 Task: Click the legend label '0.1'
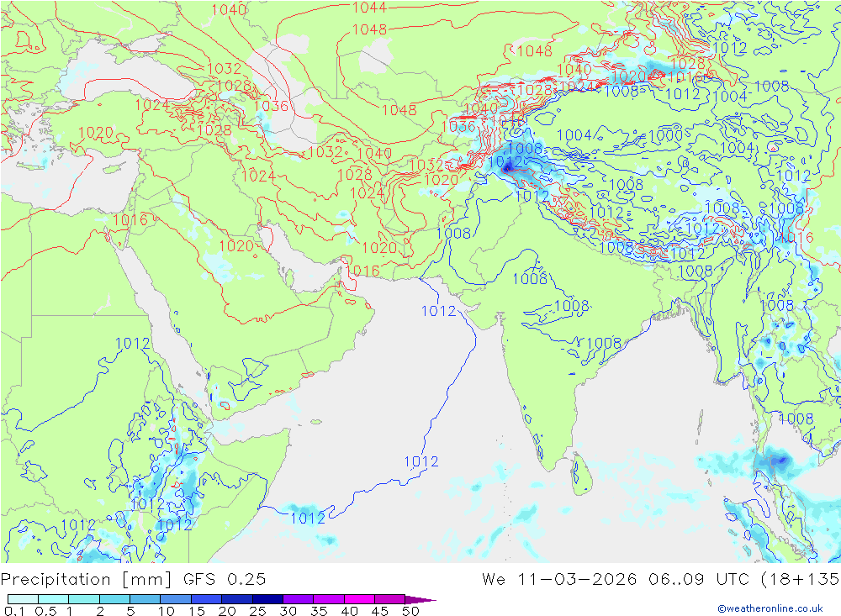(x=14, y=611)
